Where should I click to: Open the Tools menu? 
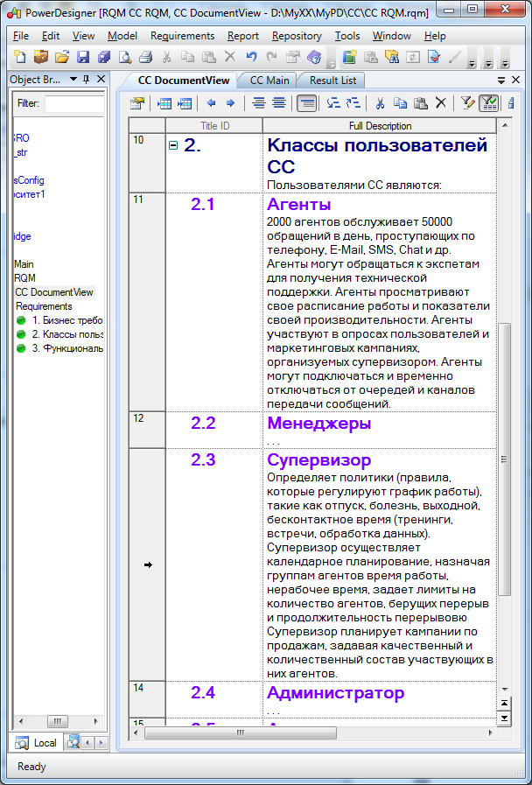coord(347,36)
